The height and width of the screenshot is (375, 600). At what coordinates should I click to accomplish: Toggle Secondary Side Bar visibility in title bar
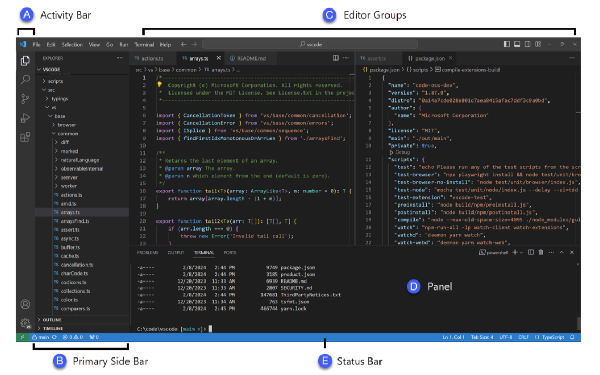tap(527, 44)
